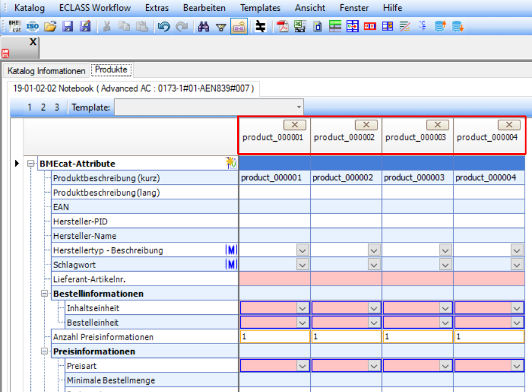Open Inhaltseinheit dropdown for product_000004

click(517, 308)
